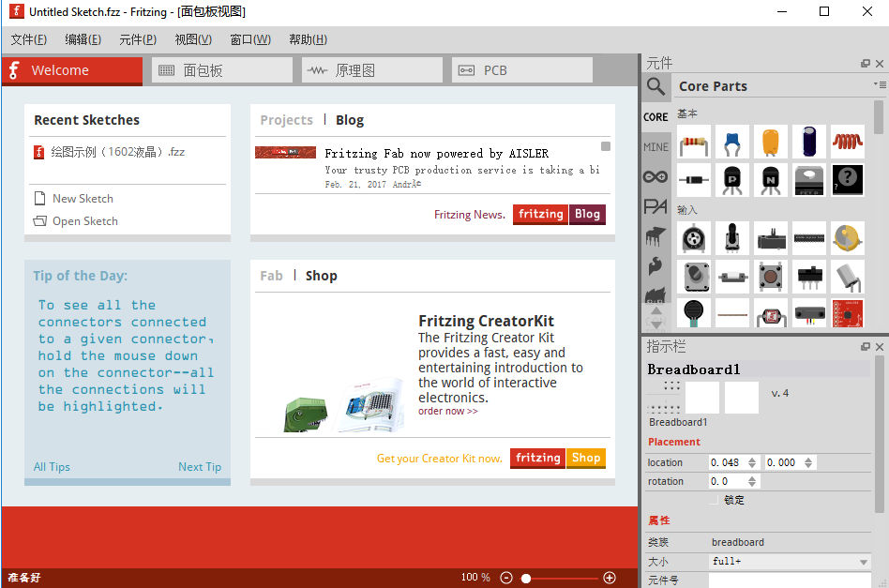Open the SparkFun flame parts bin
The image size is (889, 588).
point(655,265)
